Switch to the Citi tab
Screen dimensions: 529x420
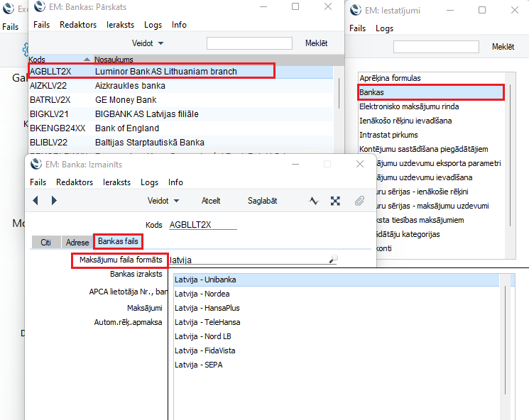pyautogui.click(x=46, y=242)
